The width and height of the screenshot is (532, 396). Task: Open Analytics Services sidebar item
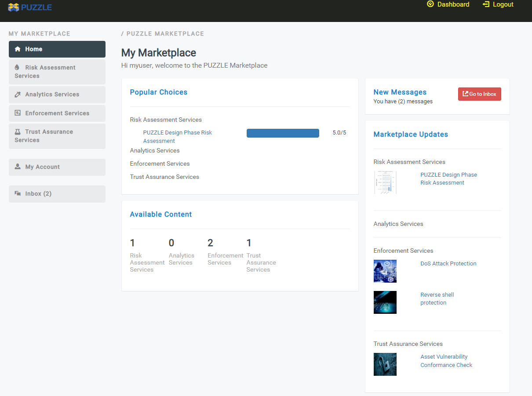(57, 94)
